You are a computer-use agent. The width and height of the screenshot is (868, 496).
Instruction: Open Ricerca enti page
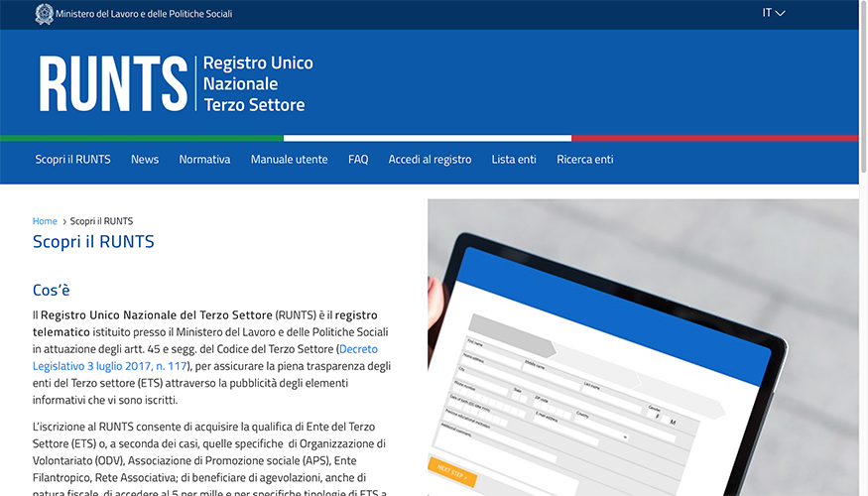[x=585, y=160]
